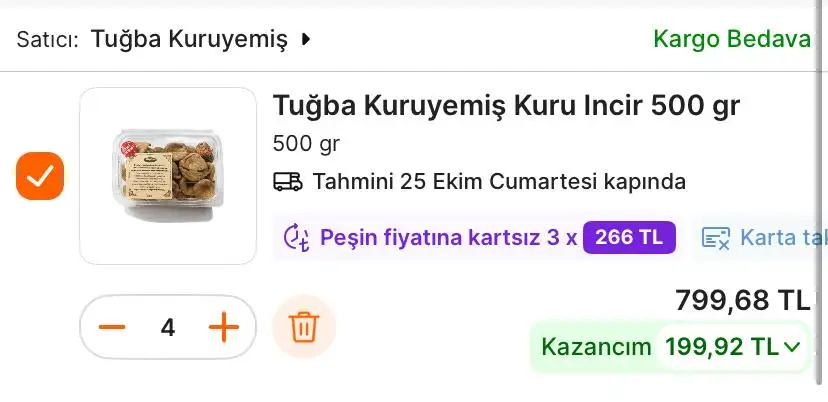Viewport: 828px width, 402px height.
Task: Click the quantity value 4 field
Action: [168, 328]
